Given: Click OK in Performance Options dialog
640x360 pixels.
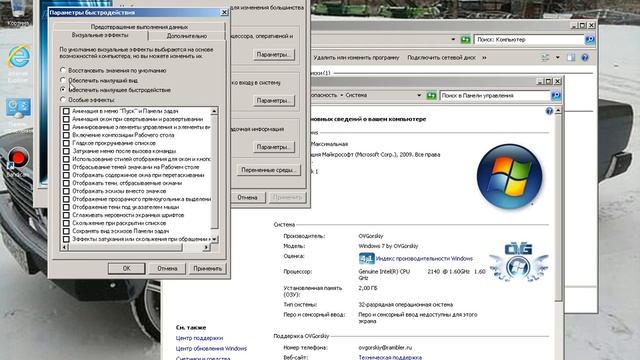Looking at the screenshot, I should (127, 269).
